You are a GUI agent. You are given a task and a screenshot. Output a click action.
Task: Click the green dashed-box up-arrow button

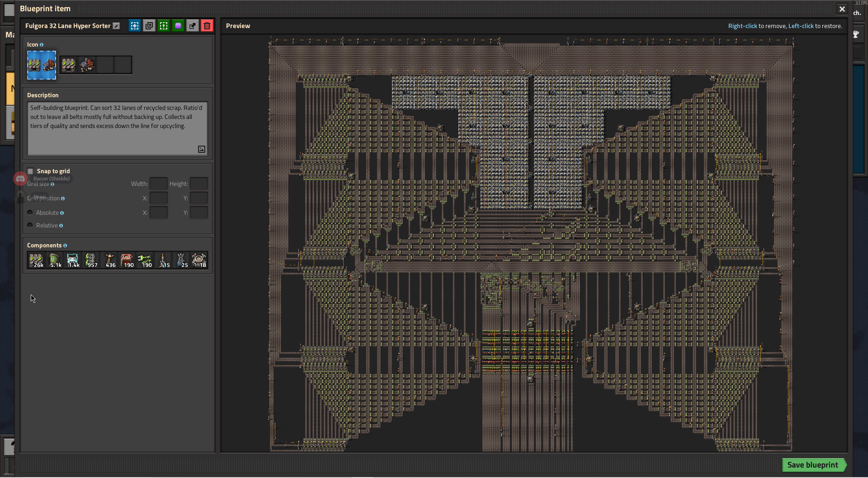click(x=164, y=26)
